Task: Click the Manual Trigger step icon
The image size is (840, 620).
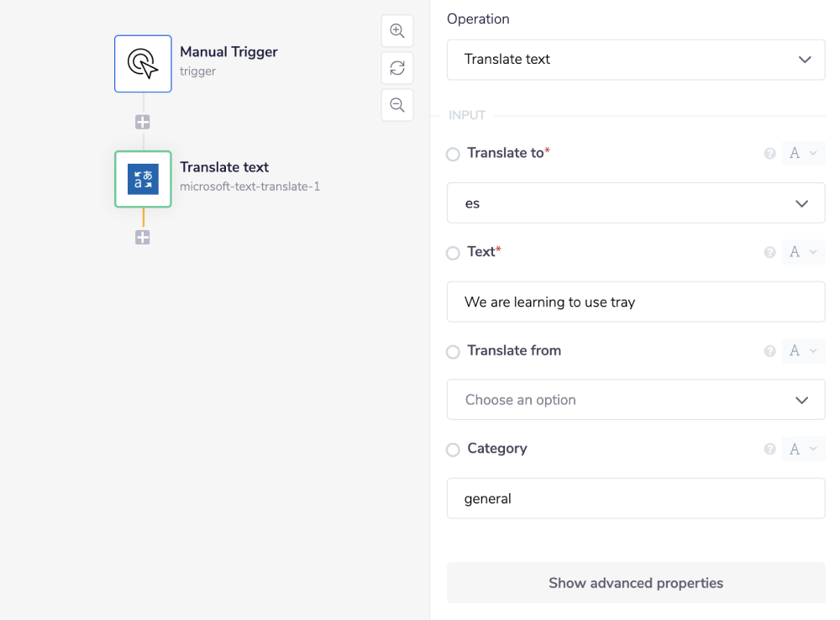Action: [x=143, y=64]
